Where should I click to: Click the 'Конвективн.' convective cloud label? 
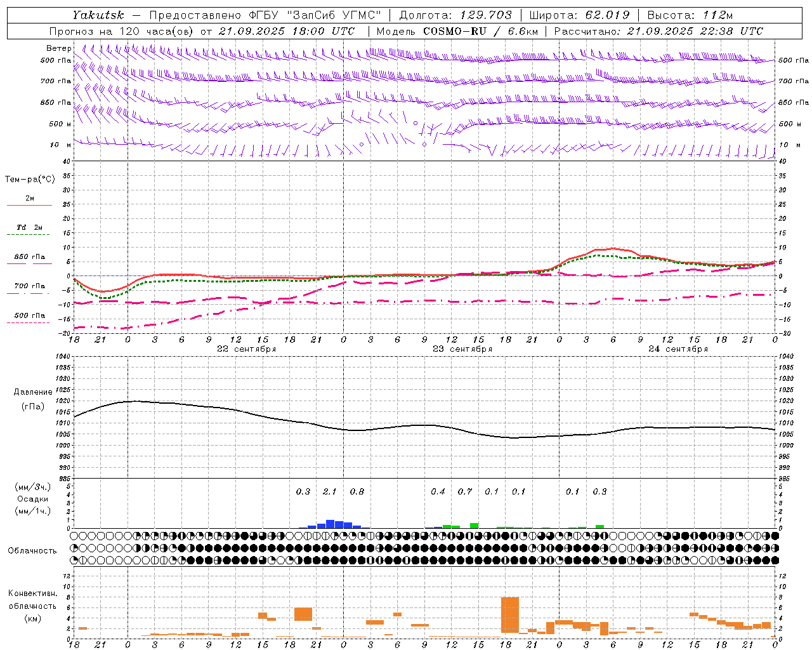pyautogui.click(x=32, y=594)
